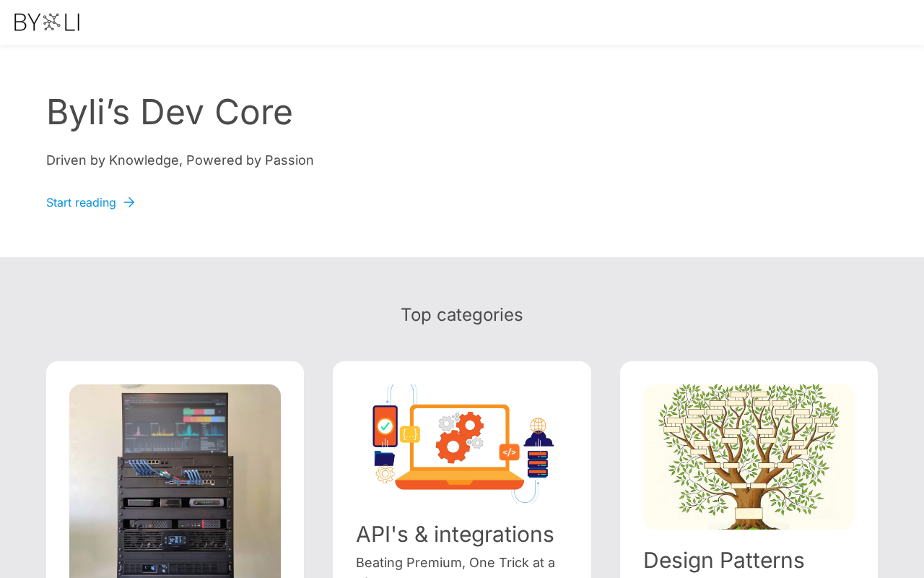This screenshot has width=924, height=578.
Task: Click the dashboard monitor atop the rack
Action: (x=175, y=424)
